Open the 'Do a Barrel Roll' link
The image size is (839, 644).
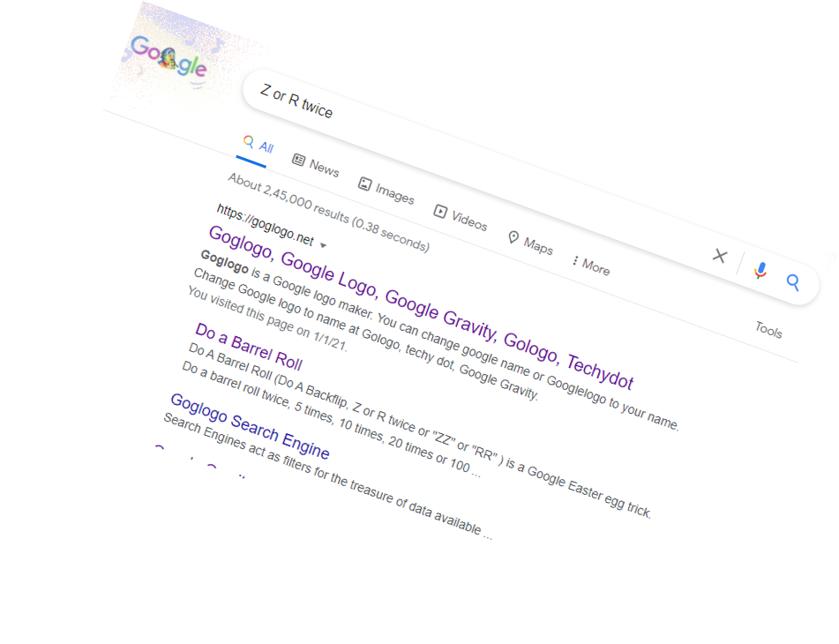point(249,347)
